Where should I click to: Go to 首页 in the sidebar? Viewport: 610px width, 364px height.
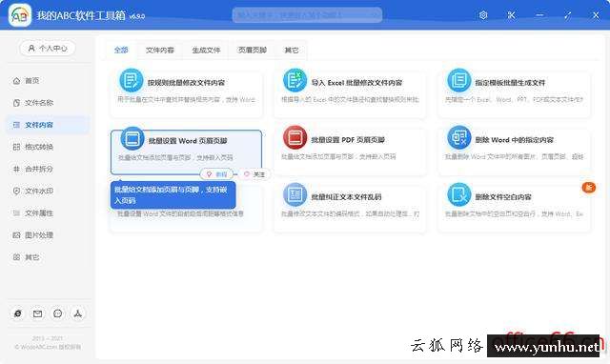[x=31, y=80]
